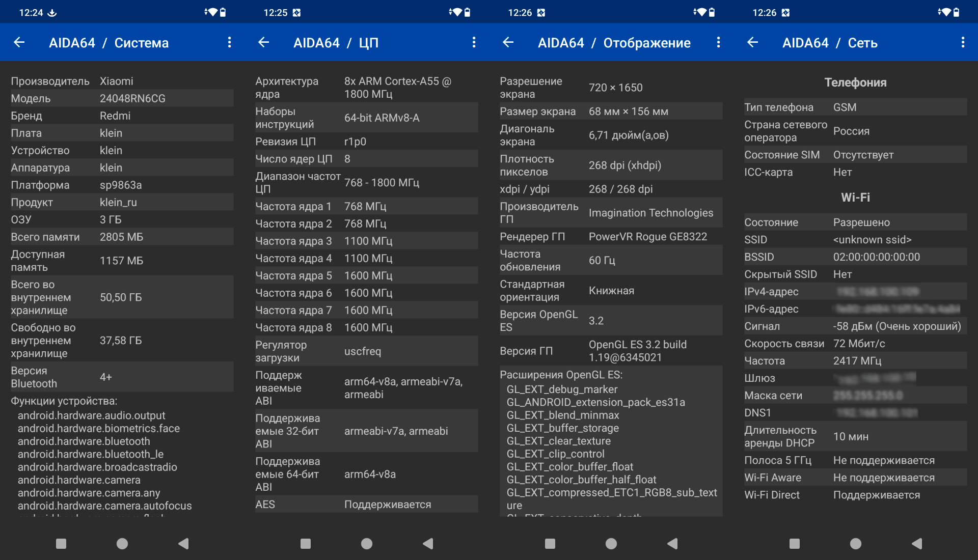Select Wi-Fi Direct Поддерживается row

pyautogui.click(x=856, y=495)
